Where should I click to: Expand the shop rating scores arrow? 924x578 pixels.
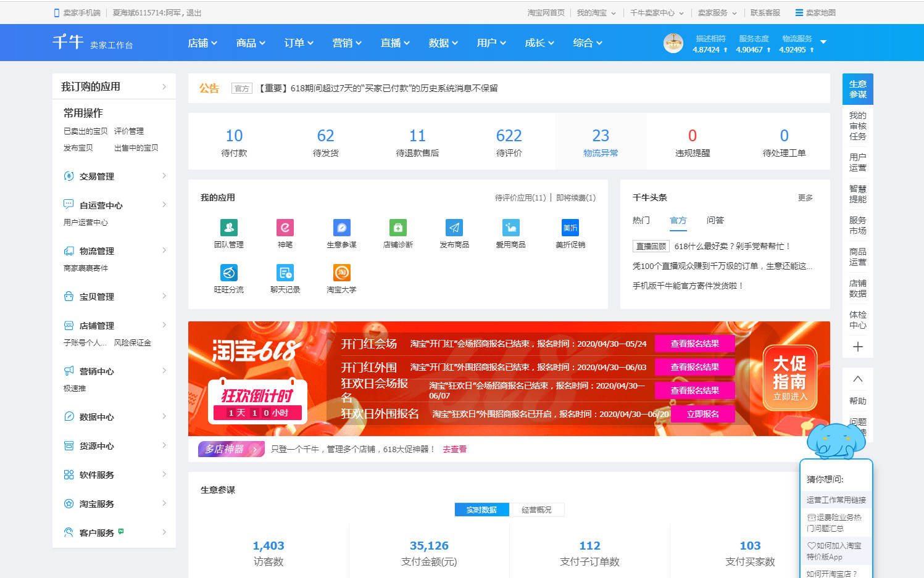tap(823, 42)
